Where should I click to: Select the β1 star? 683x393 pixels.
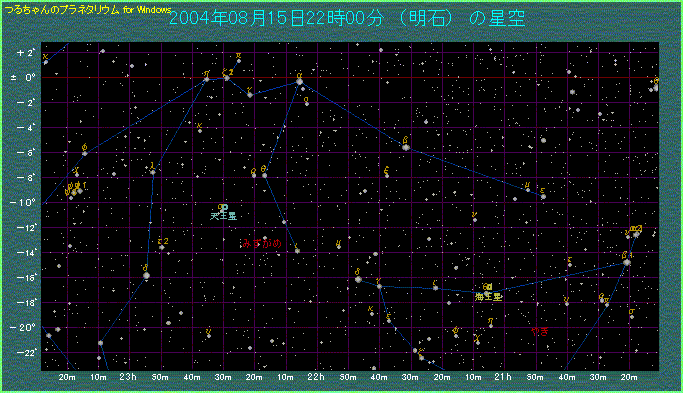tap(627, 262)
